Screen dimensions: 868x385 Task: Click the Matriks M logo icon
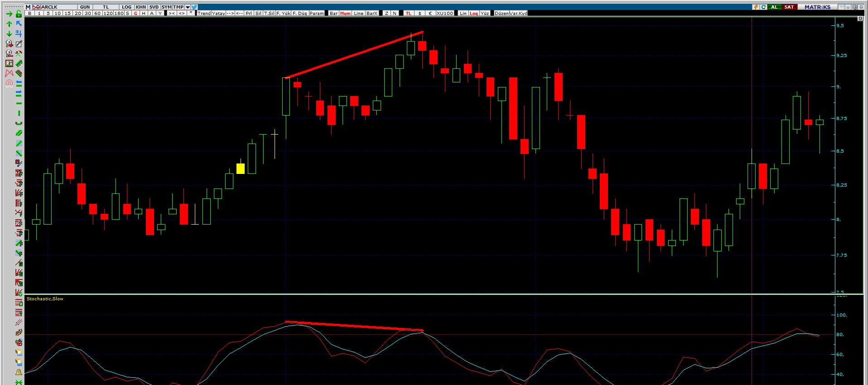coord(28,7)
